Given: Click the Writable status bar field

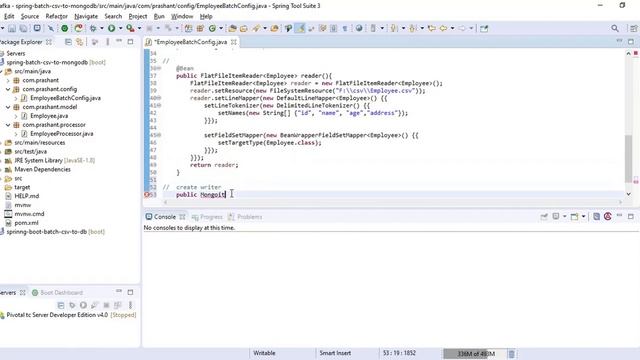Looking at the screenshot, I should point(264,353).
